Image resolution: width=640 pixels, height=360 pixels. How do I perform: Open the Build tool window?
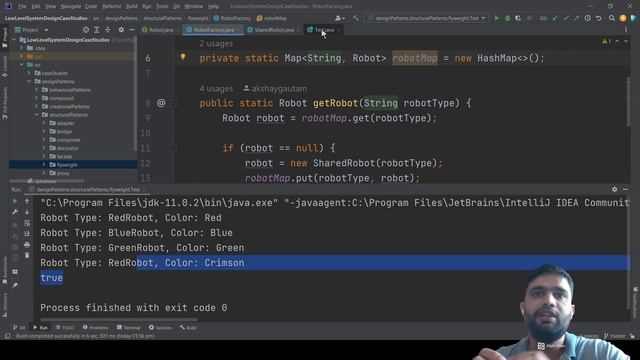188,327
